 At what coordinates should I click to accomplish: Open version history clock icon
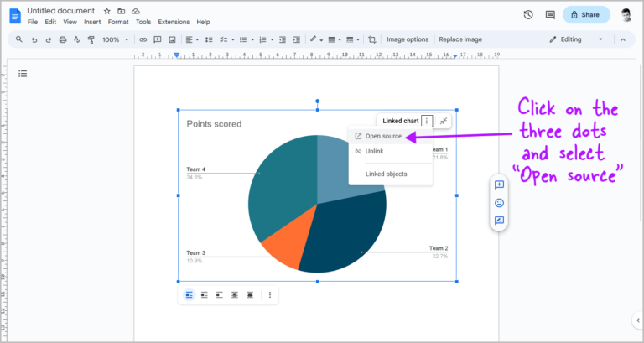[x=528, y=15]
